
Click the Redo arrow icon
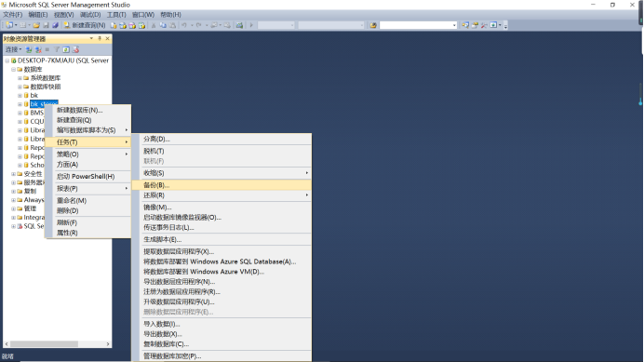[x=199, y=25]
